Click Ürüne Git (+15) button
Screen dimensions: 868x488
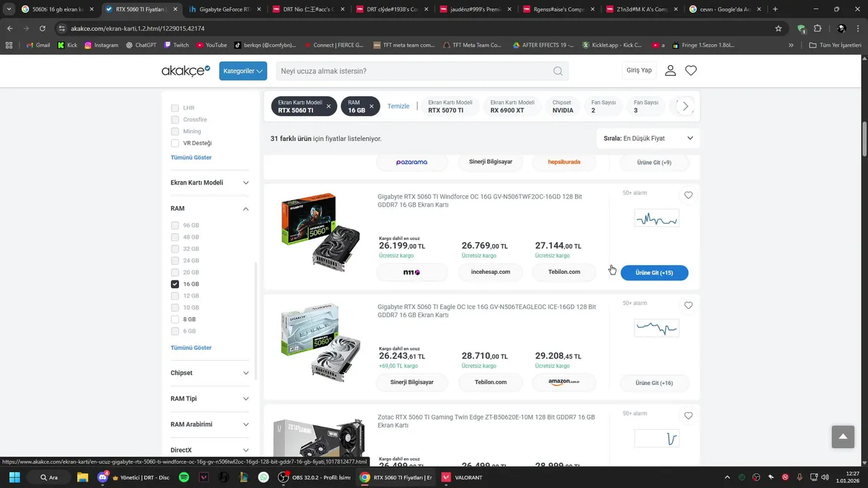click(654, 272)
